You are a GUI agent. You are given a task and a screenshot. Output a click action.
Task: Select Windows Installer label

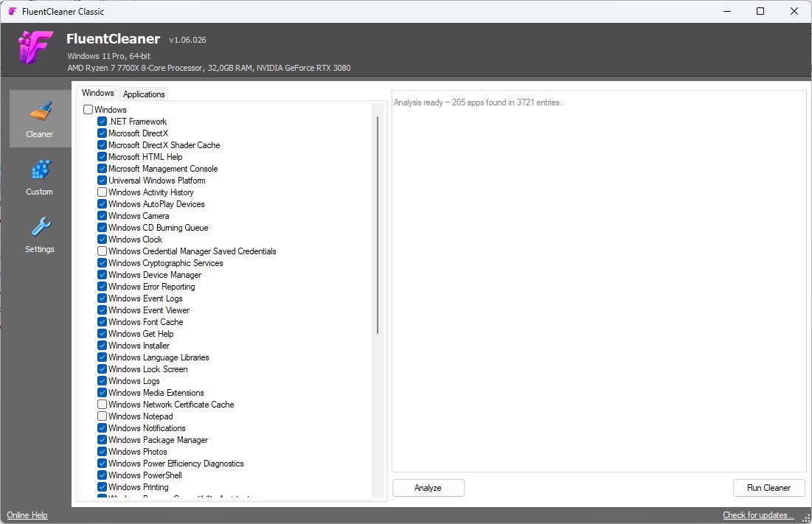[x=139, y=346]
